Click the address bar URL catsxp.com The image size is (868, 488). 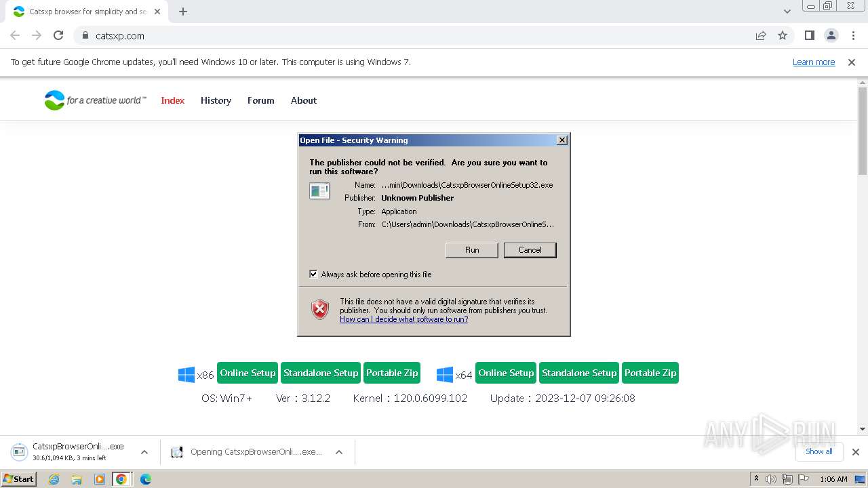(120, 36)
